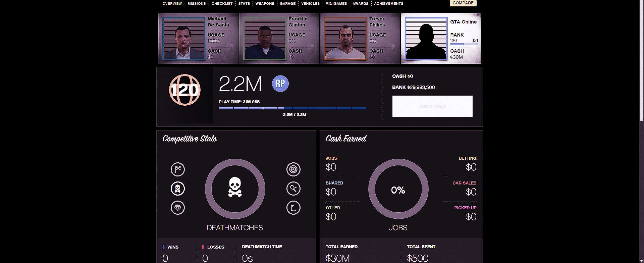Select the Races flag icon
Image resolution: width=644 pixels, height=263 pixels.
point(178,169)
